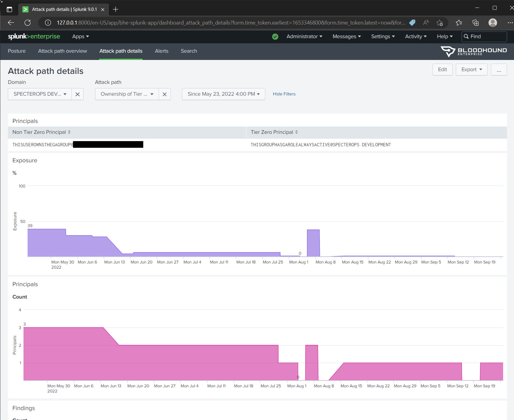Open the browser profile avatar

[493, 23]
